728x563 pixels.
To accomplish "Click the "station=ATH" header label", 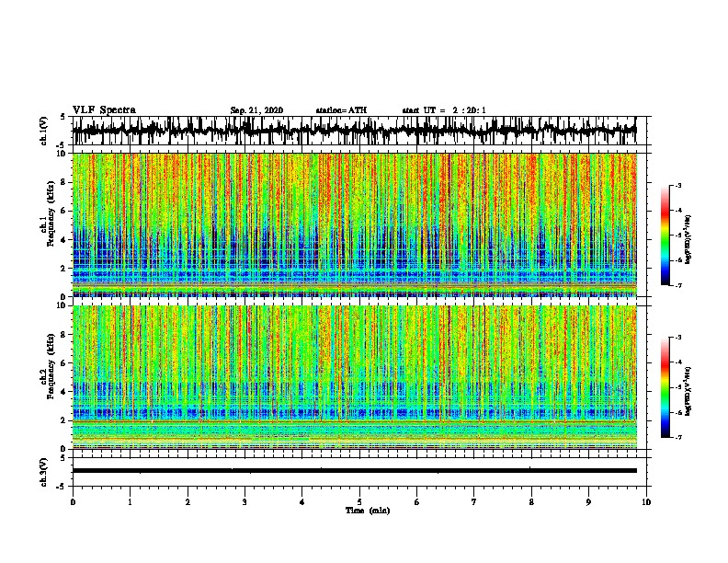I will pyautogui.click(x=341, y=110).
